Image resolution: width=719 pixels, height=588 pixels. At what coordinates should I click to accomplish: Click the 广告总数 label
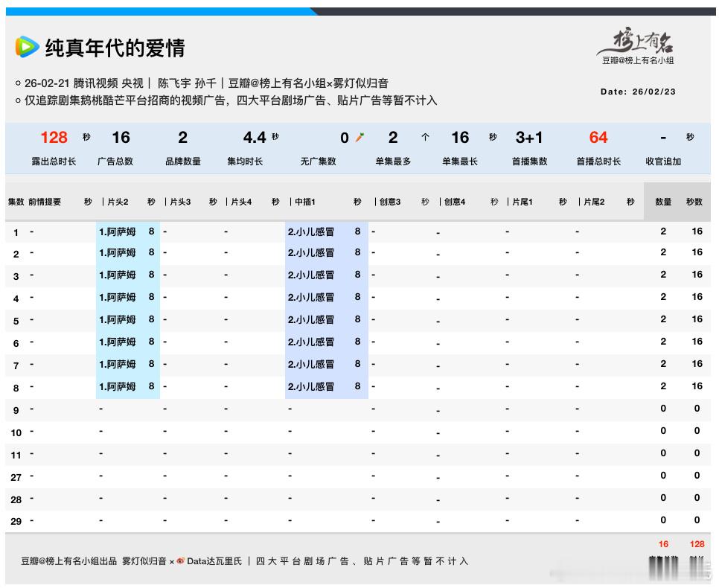[x=115, y=162]
